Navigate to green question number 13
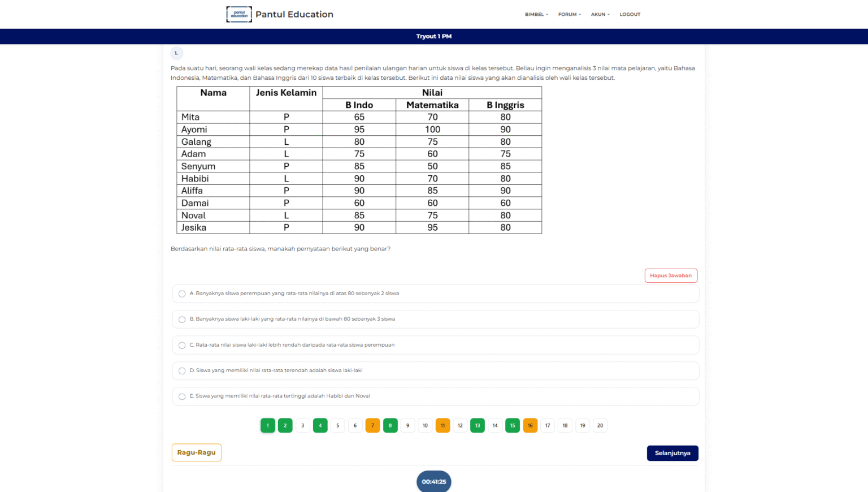The height and width of the screenshot is (492, 868). coord(478,425)
